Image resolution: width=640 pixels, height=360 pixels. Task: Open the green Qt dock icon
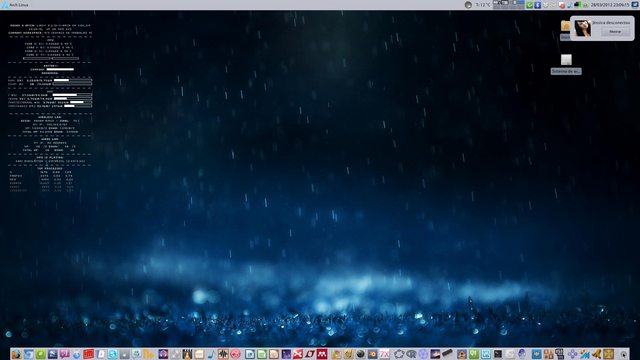(473, 354)
